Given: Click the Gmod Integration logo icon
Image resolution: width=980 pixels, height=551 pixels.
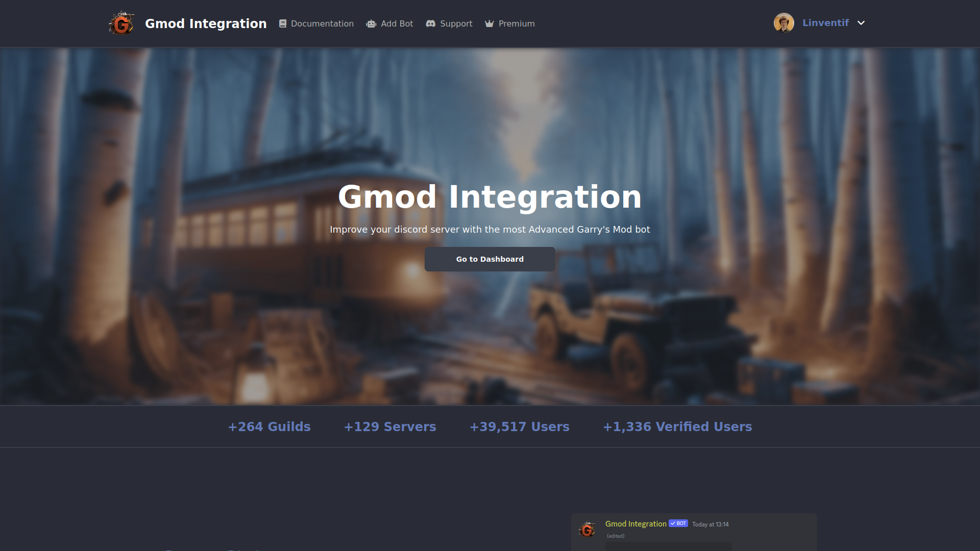Looking at the screenshot, I should (121, 23).
